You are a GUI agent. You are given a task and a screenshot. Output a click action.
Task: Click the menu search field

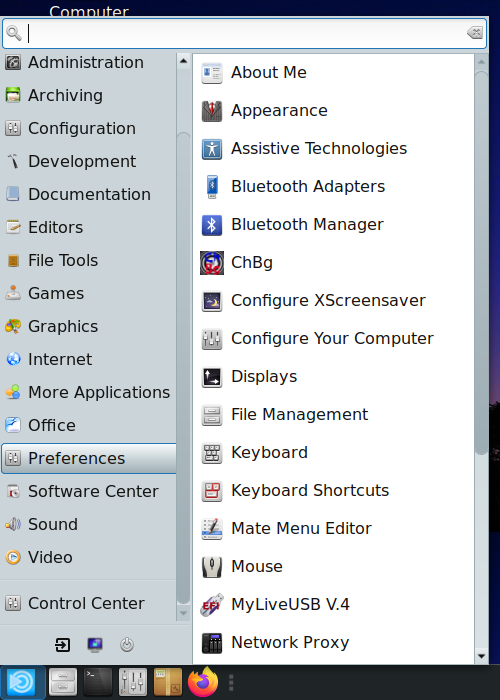(x=244, y=33)
